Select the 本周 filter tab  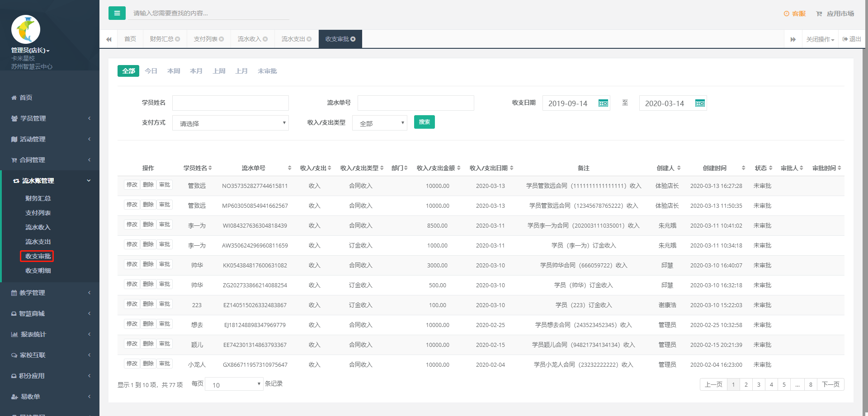tap(174, 71)
